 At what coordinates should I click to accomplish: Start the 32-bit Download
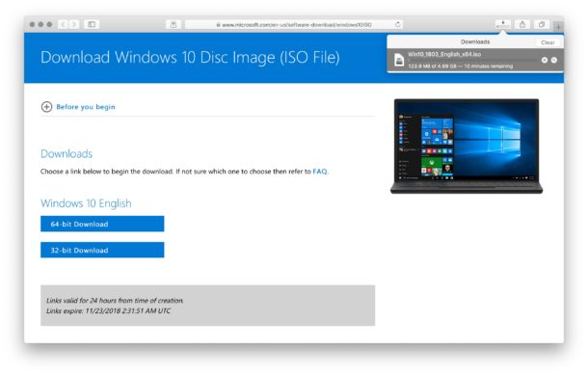point(102,250)
